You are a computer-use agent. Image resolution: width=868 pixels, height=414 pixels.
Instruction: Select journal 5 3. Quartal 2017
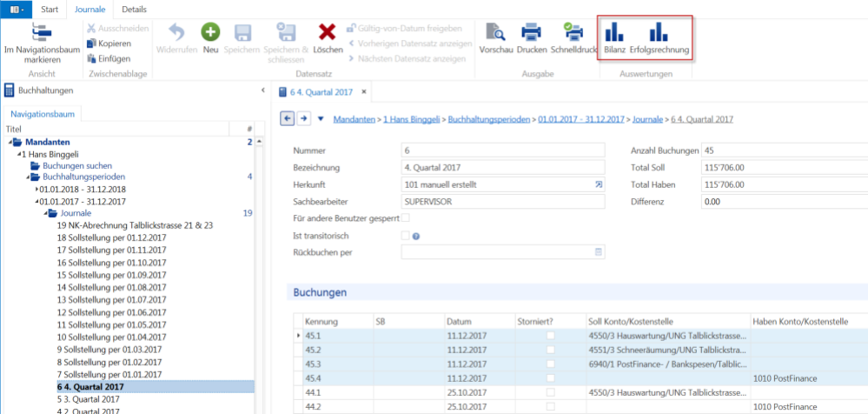coord(89,399)
